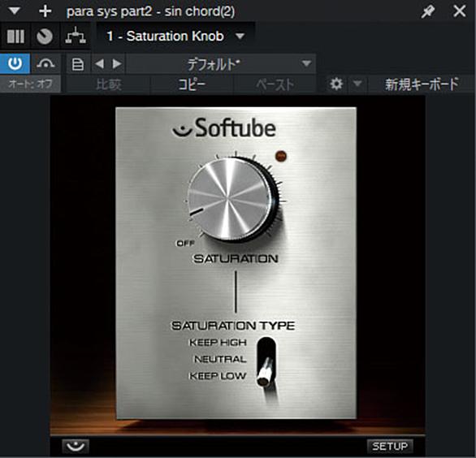Click the 新規キーボード button
The image size is (476, 458).
(422, 84)
